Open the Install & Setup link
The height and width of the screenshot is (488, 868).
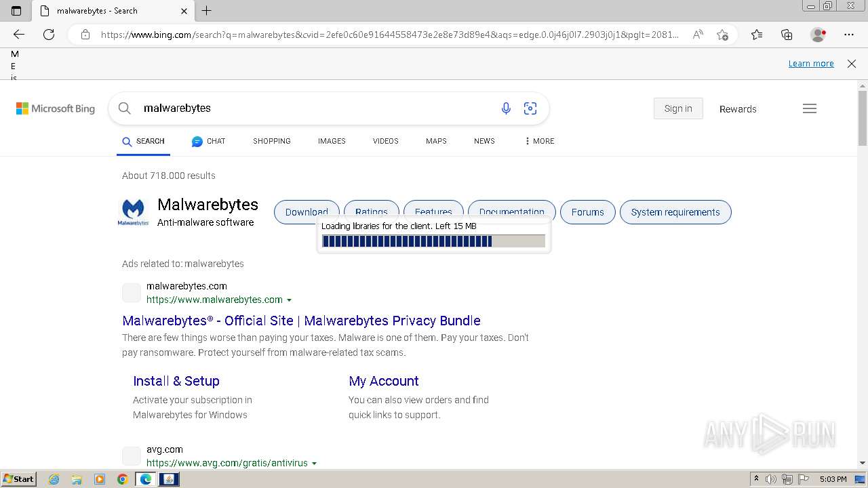point(176,381)
